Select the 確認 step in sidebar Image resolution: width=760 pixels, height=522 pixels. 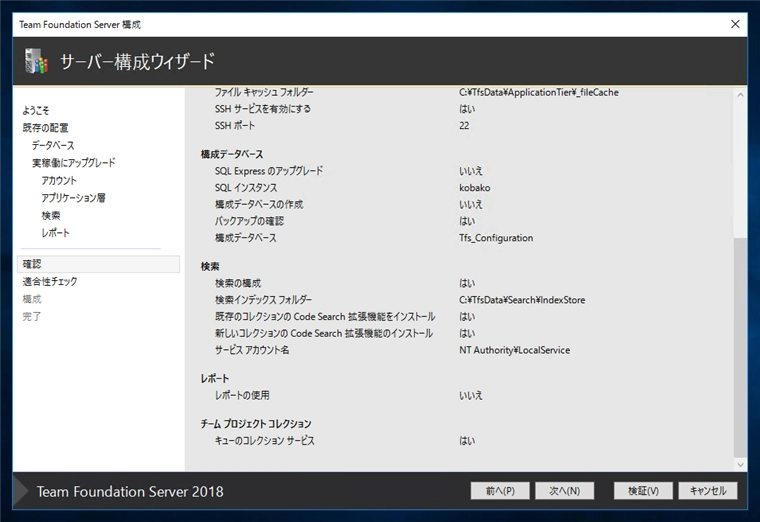coord(98,264)
